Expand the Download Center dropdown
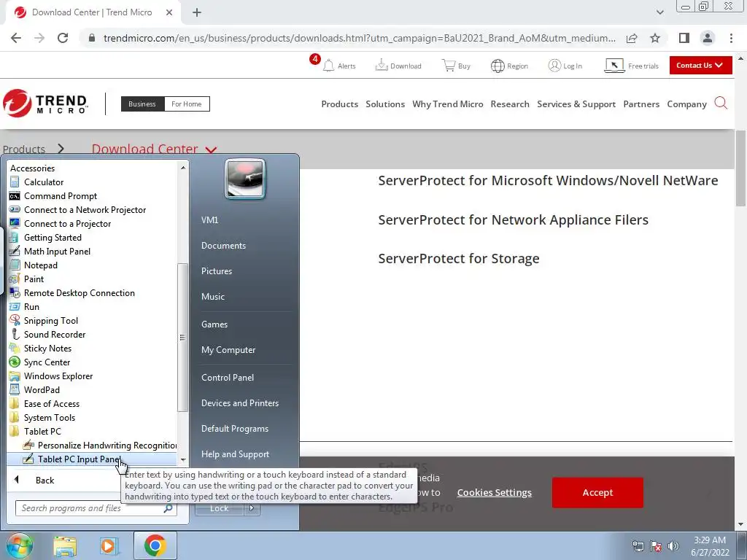 click(x=211, y=150)
